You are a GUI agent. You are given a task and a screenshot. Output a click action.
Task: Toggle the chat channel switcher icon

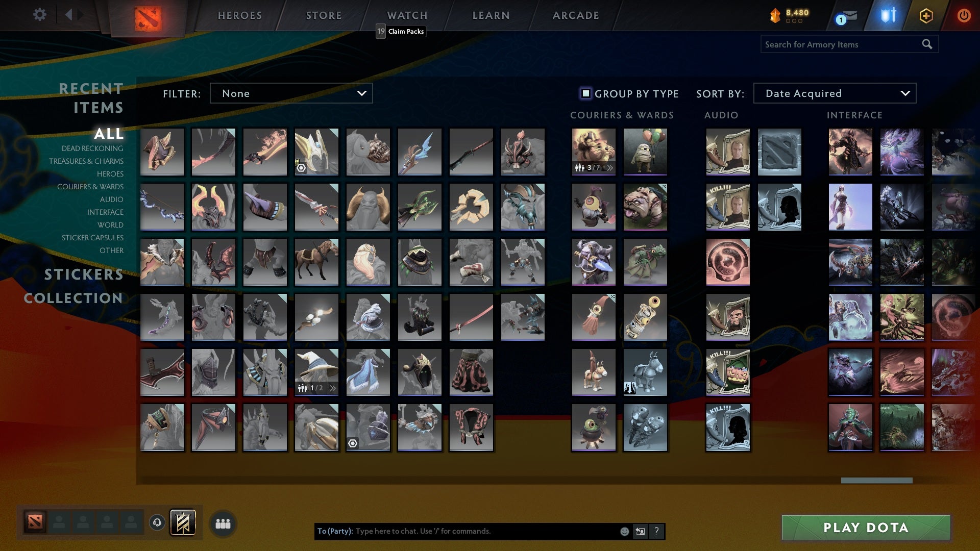coord(640,531)
